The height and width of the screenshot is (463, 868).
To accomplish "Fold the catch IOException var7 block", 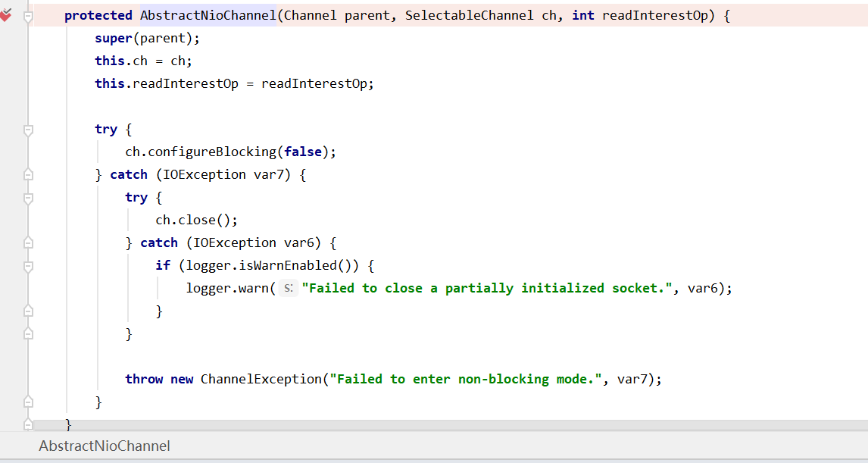I will point(28,174).
